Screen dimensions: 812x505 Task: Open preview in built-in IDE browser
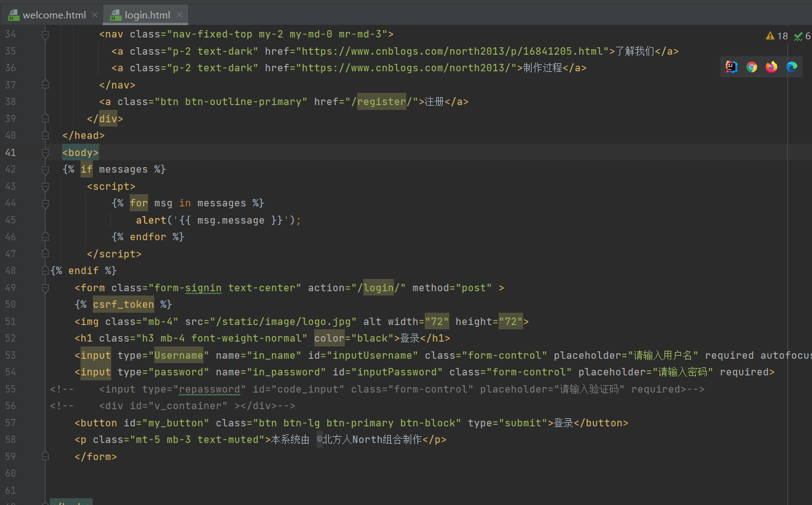pyautogui.click(x=731, y=67)
